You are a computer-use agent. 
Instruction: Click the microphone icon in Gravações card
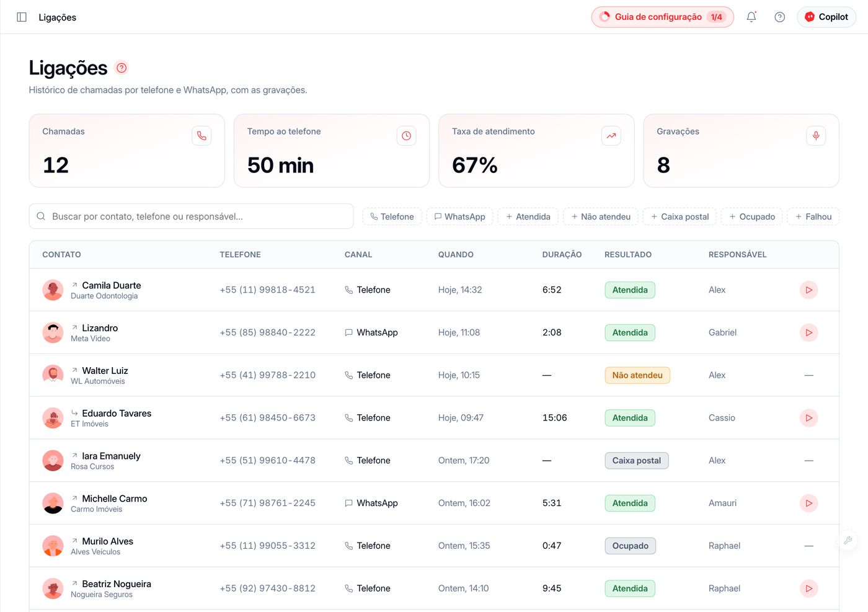[816, 136]
